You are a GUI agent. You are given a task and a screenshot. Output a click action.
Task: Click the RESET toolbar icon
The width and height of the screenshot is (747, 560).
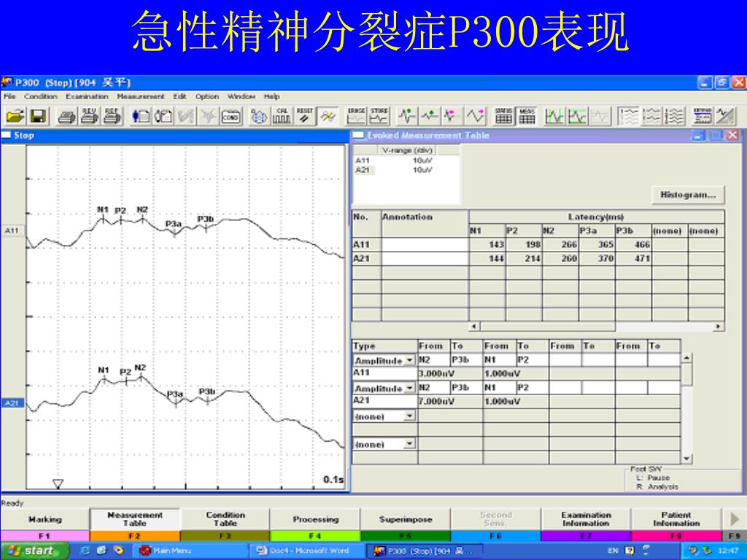304,116
